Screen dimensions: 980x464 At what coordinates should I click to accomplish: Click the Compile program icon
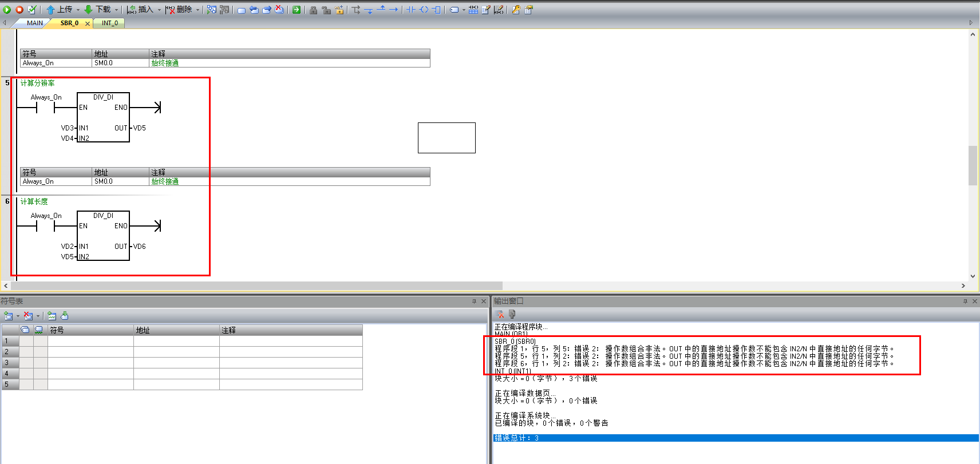point(32,10)
